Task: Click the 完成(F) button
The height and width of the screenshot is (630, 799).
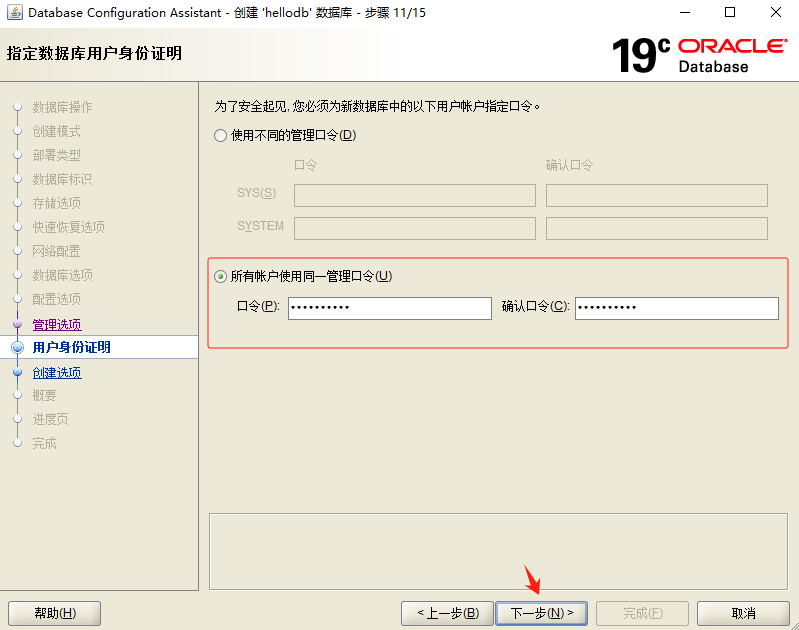Action: coord(643,613)
